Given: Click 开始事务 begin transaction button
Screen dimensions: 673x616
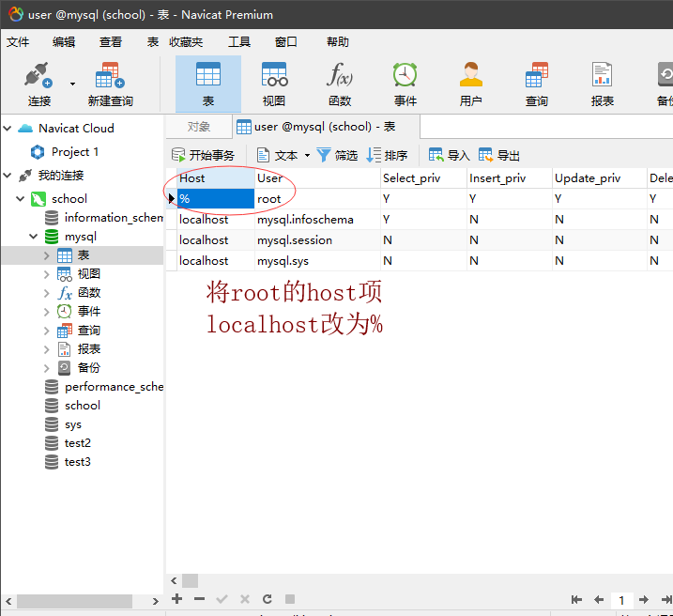Looking at the screenshot, I should point(203,155).
